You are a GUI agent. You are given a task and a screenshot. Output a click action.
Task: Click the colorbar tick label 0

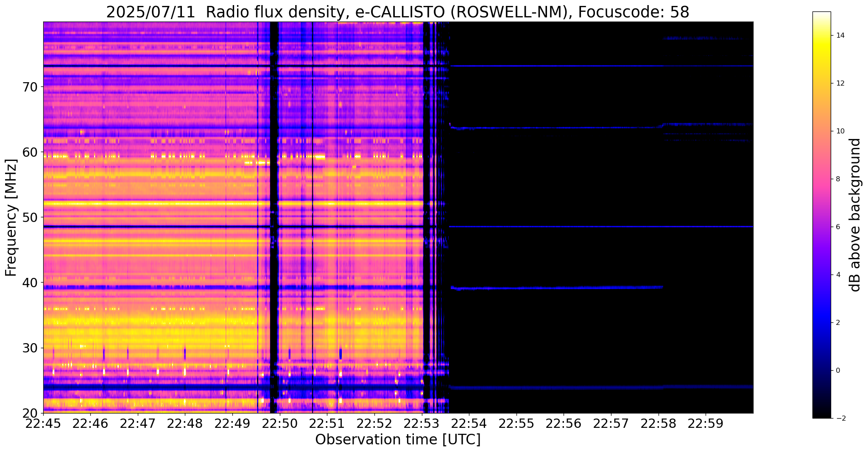(837, 371)
